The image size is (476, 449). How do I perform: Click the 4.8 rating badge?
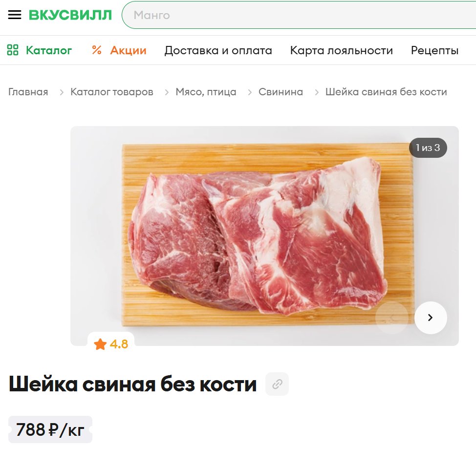111,344
